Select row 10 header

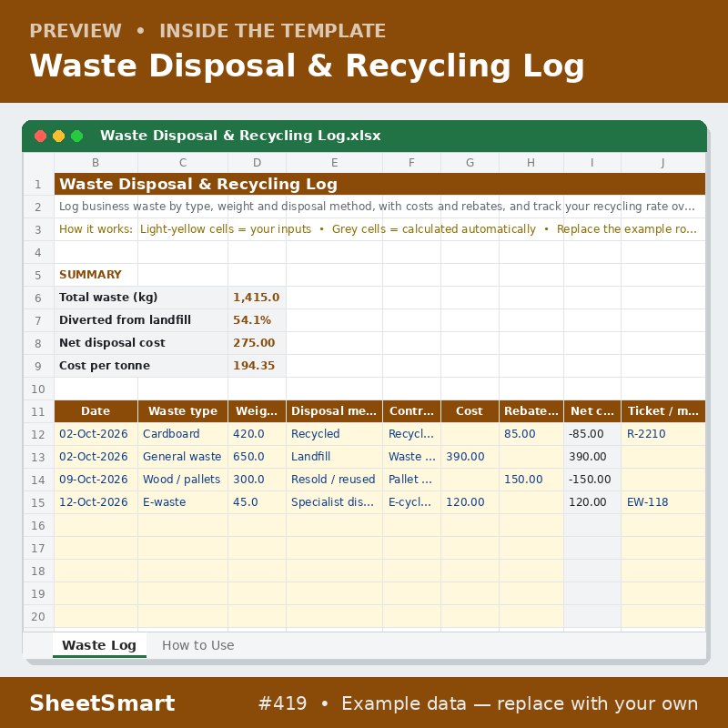[38, 389]
